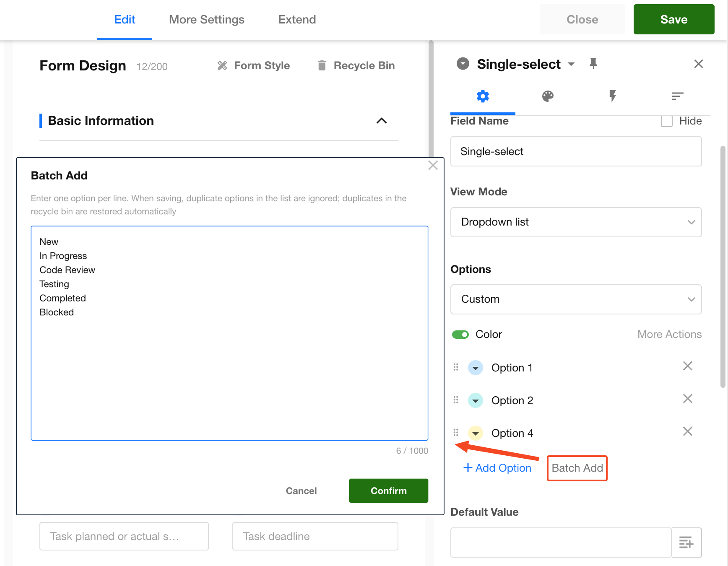The height and width of the screenshot is (566, 728).
Task: Click the pin icon beside Single-select
Action: [x=593, y=64]
